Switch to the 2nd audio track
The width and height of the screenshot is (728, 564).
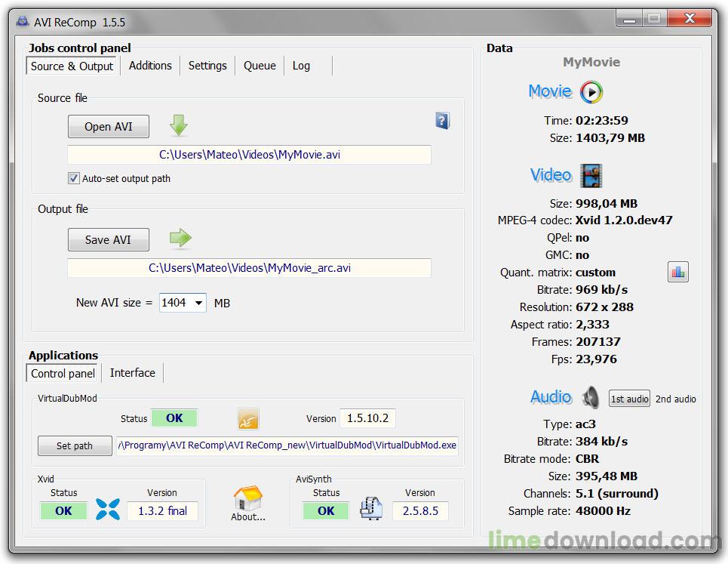click(675, 399)
